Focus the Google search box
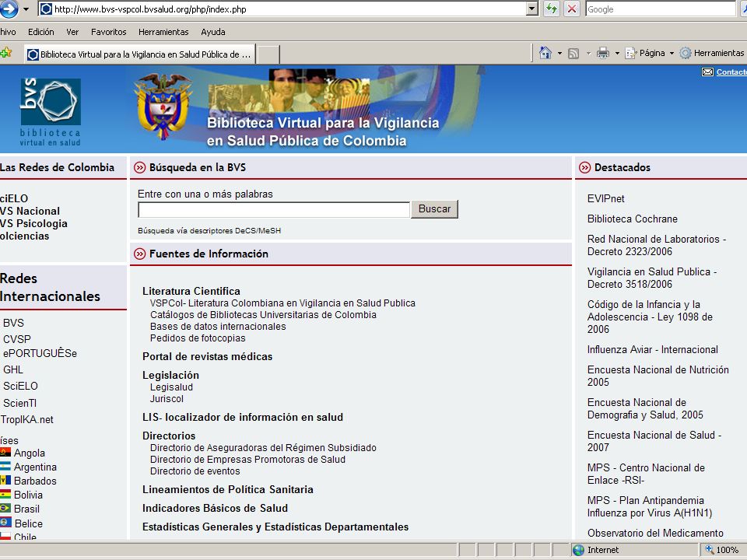 pos(661,9)
